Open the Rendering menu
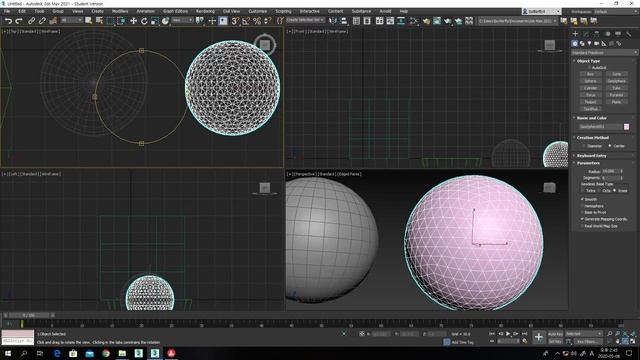 point(205,11)
